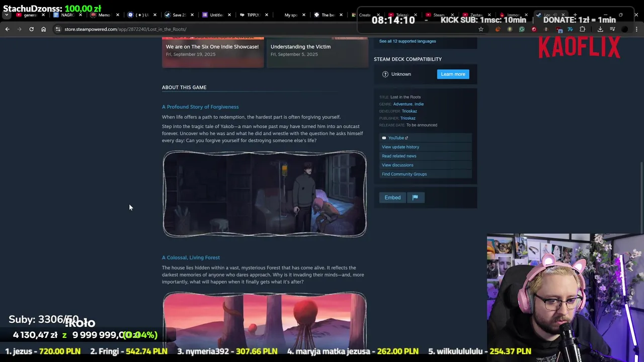Go back using the browser back arrow
644x362 pixels.
pos(7,29)
